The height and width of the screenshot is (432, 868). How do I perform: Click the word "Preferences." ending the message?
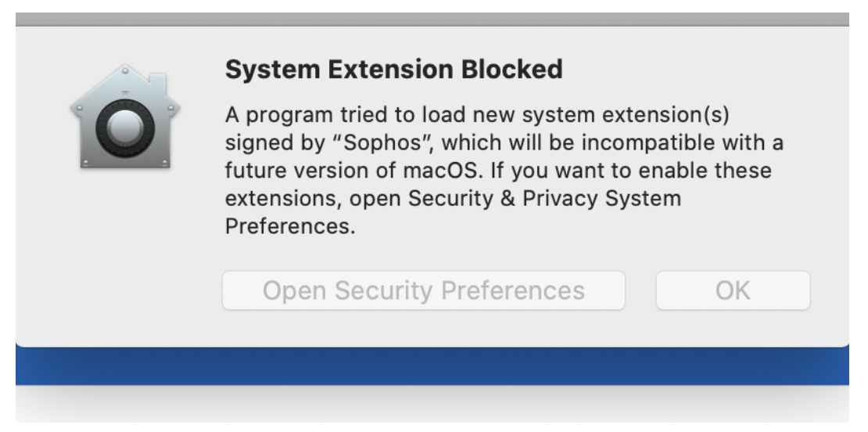click(x=290, y=226)
